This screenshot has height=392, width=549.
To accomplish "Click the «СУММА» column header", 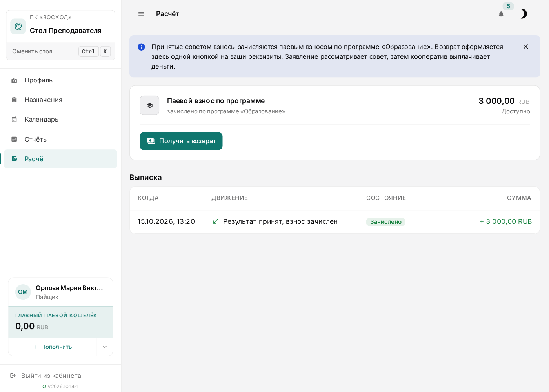I will (519, 198).
